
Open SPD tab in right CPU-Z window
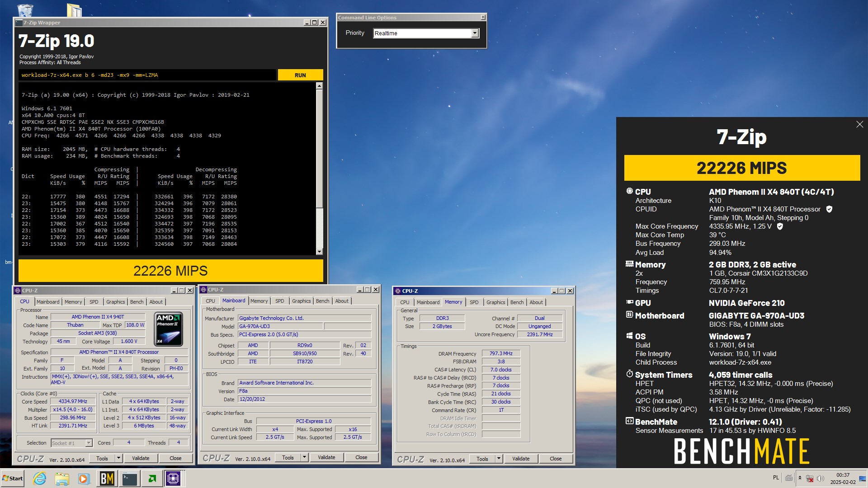click(x=474, y=302)
